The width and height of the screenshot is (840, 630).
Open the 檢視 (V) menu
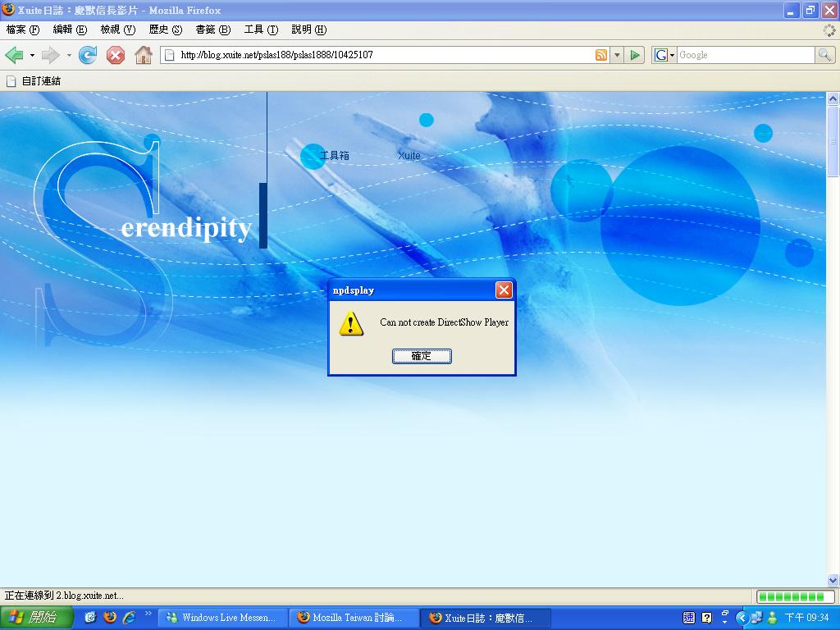(x=118, y=30)
